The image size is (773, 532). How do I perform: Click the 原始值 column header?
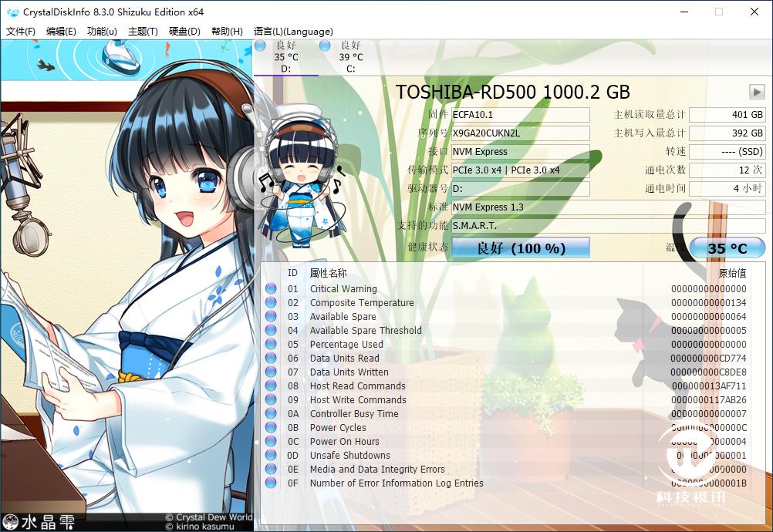[x=733, y=273]
